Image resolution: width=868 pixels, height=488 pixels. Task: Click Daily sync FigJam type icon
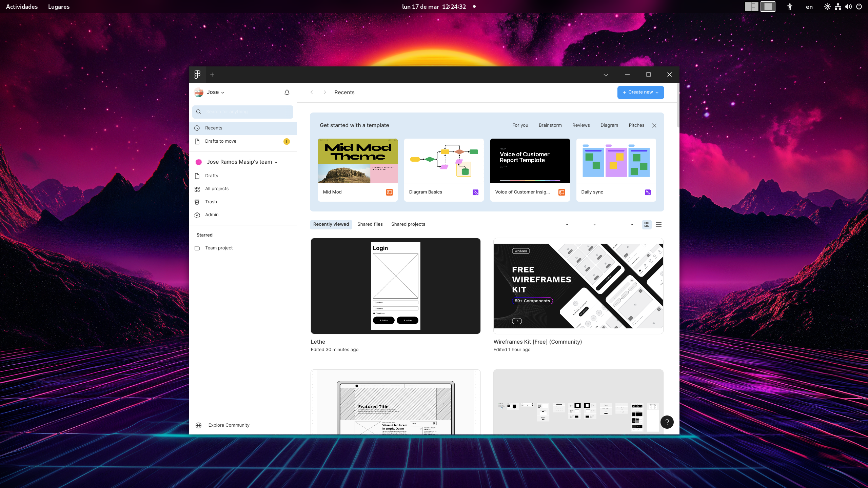click(648, 192)
